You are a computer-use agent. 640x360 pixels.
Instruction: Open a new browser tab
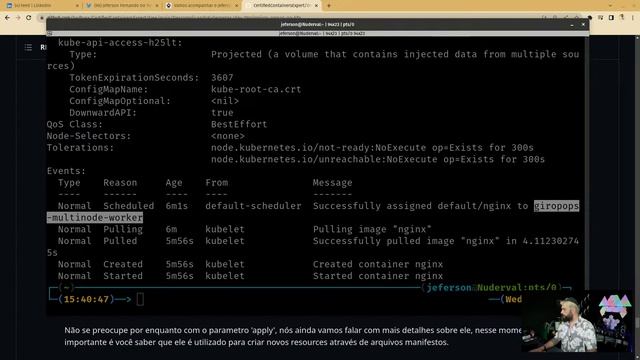(329, 6)
